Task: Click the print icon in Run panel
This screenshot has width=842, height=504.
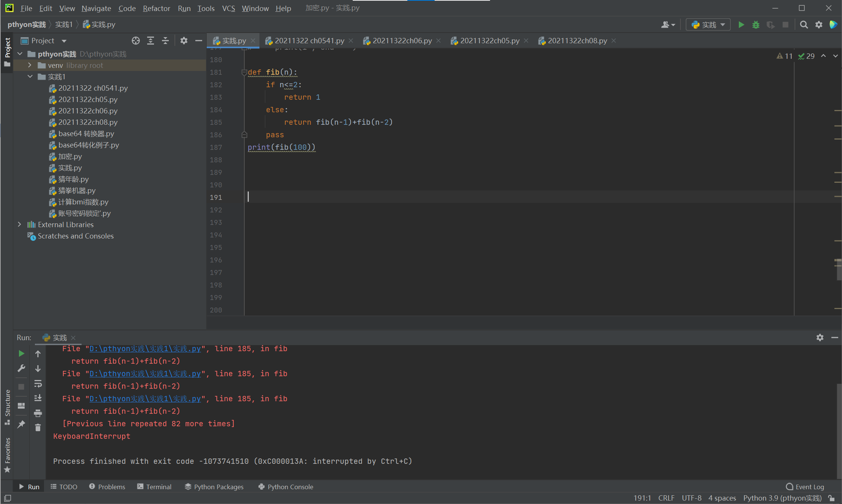Action: click(x=38, y=413)
